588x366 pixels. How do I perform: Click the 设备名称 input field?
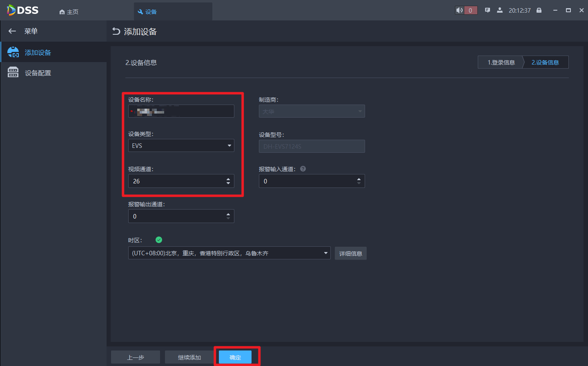[181, 111]
